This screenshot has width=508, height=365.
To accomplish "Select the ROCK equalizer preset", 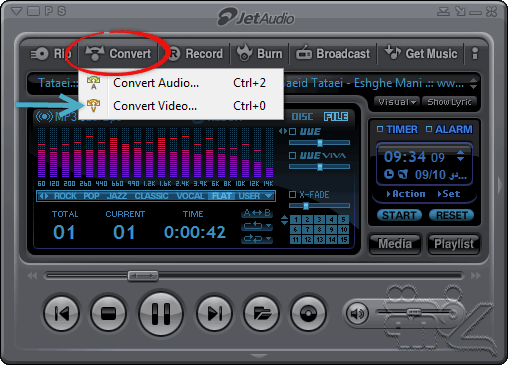I will click(65, 196).
